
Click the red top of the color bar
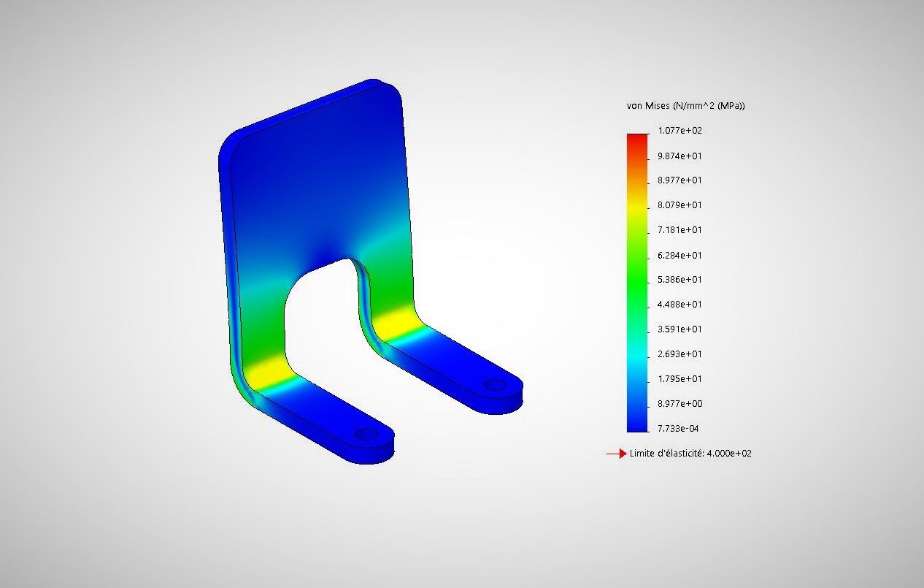[x=637, y=140]
